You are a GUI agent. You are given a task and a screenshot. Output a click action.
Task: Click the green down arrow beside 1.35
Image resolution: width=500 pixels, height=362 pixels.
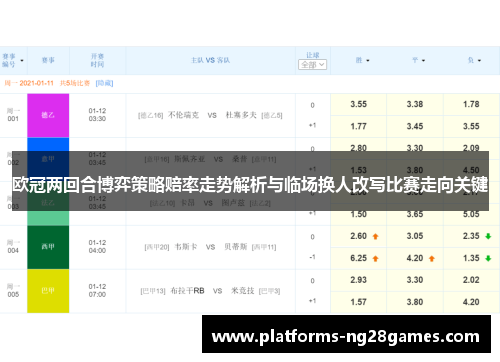pyautogui.click(x=488, y=258)
